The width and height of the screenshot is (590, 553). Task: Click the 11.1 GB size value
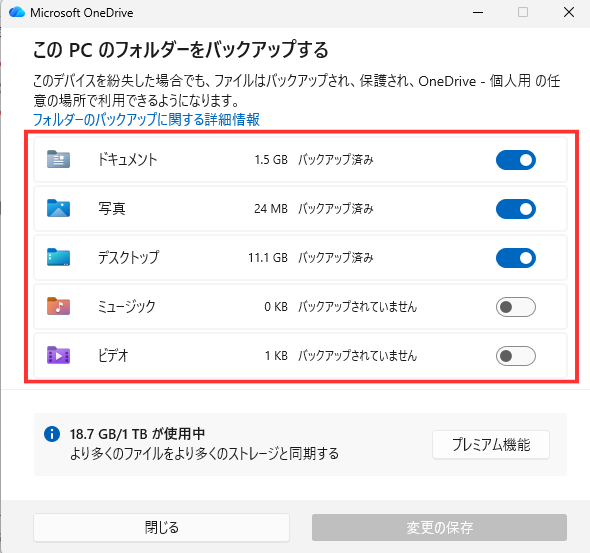(x=268, y=258)
